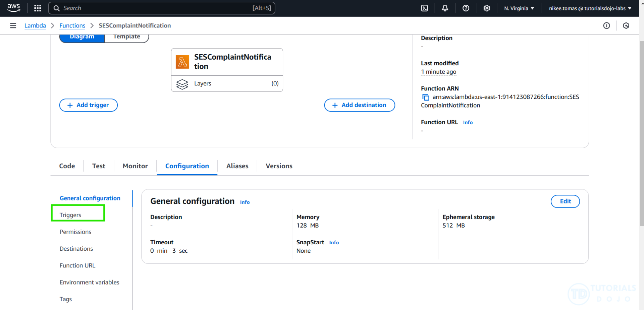This screenshot has height=310, width=644.
Task: Toggle the hamburger navigation menu
Action: click(13, 25)
